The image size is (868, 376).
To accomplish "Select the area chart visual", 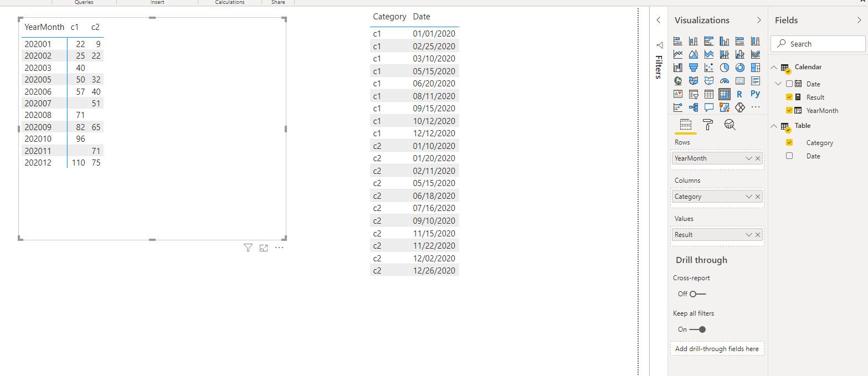I will click(694, 54).
